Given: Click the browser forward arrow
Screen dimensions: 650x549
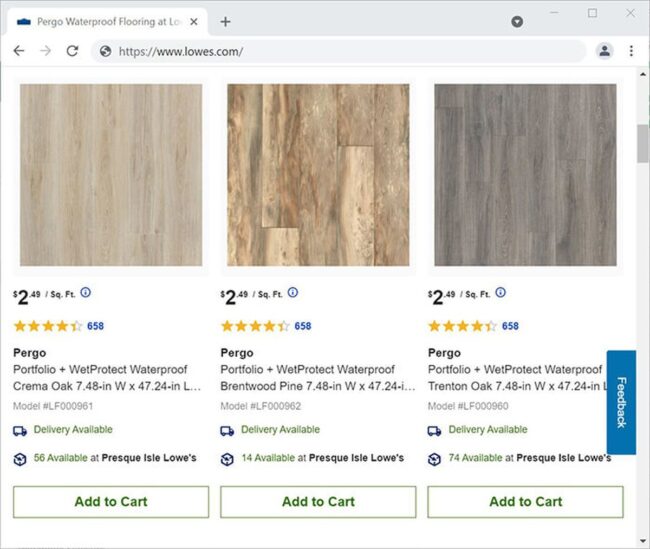Looking at the screenshot, I should [46, 51].
